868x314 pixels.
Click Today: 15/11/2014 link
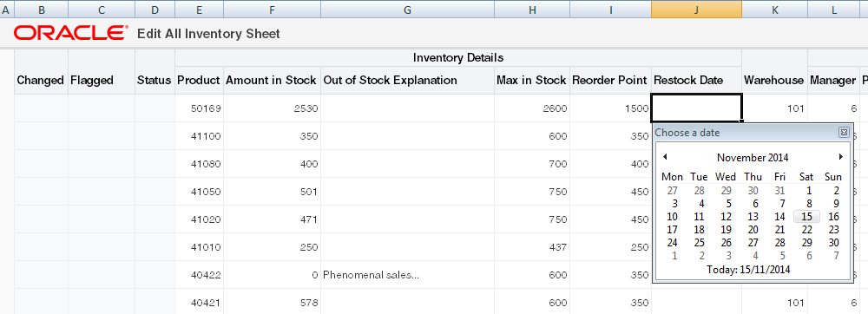(x=748, y=270)
